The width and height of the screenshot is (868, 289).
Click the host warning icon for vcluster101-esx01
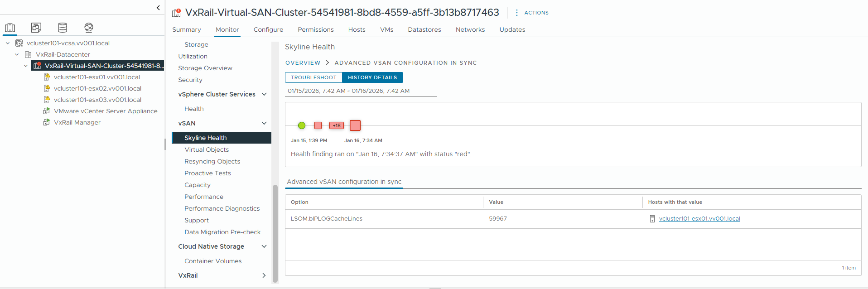(x=46, y=77)
